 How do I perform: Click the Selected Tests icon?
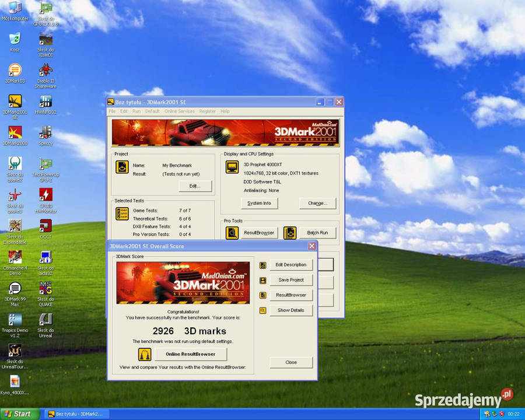click(x=121, y=214)
